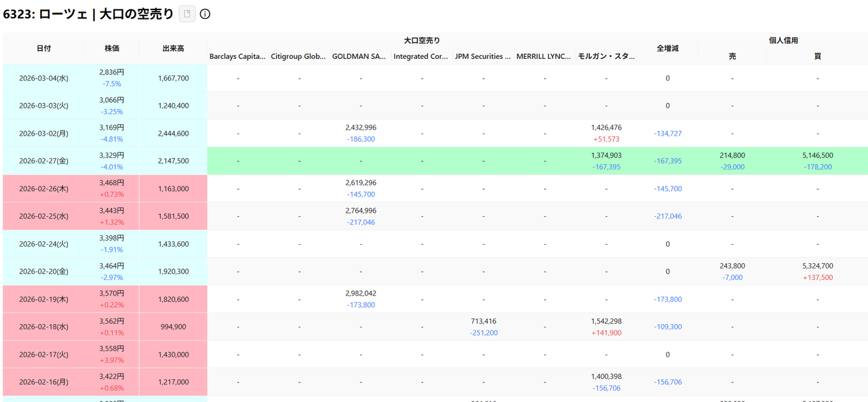Click the 全増減 column header

pyautogui.click(x=667, y=49)
